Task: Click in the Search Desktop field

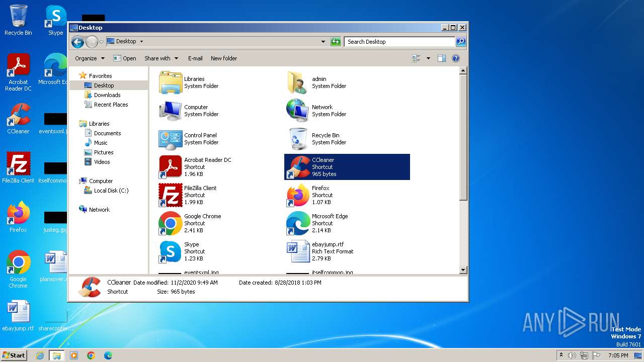Action: 400,42
